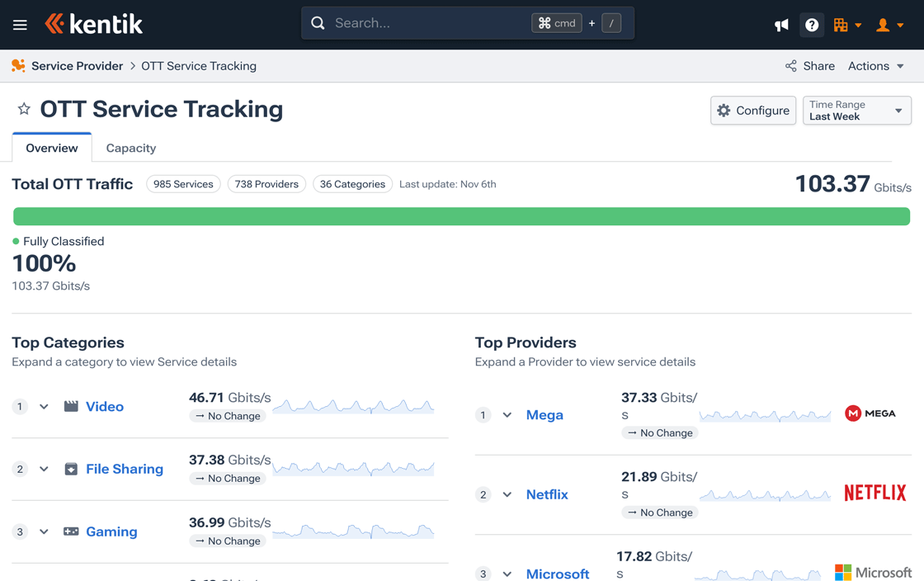Image resolution: width=924 pixels, height=581 pixels.
Task: Click the Mega provider logo
Action: pyautogui.click(x=870, y=413)
